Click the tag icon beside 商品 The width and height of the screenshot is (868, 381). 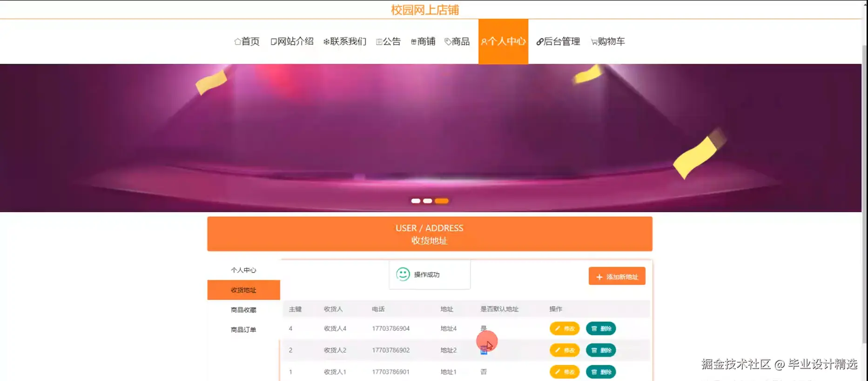(448, 42)
